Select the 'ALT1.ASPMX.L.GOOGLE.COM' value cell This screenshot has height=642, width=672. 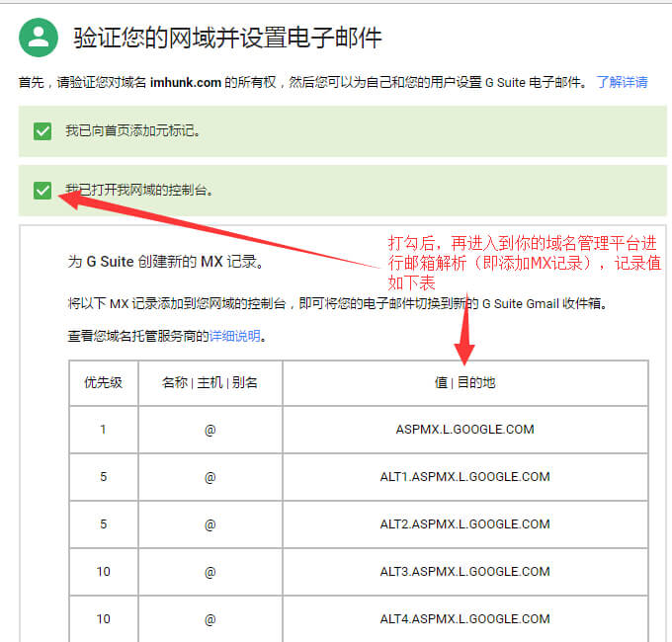(465, 477)
